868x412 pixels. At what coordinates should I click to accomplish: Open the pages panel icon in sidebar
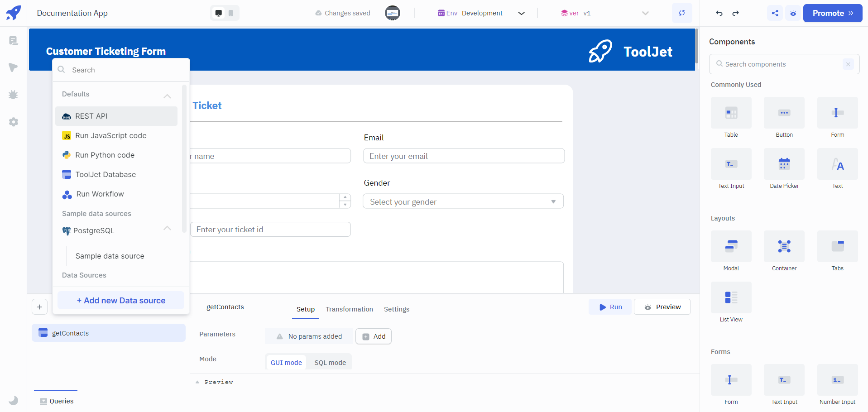pos(13,41)
